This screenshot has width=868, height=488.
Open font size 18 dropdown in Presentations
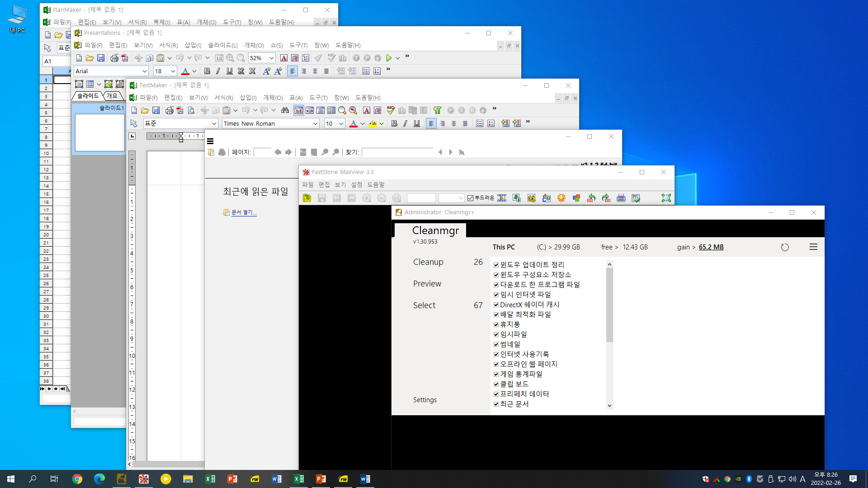[x=173, y=71]
